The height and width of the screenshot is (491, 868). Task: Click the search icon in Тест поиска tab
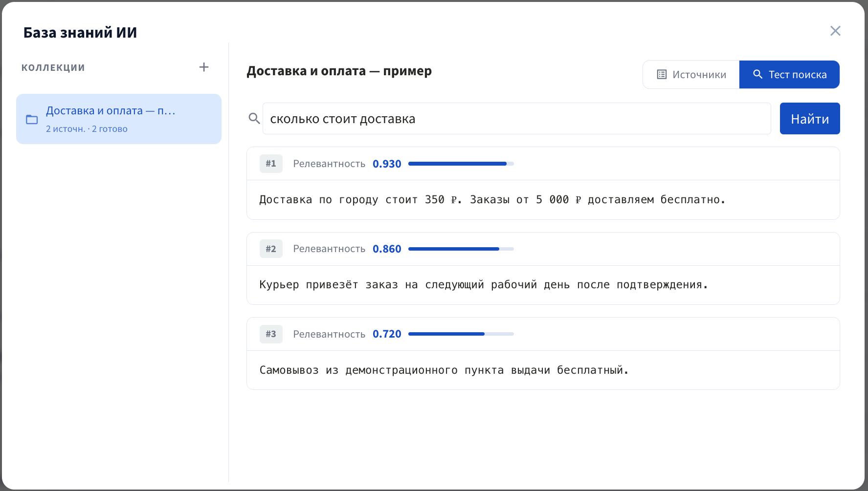pos(757,74)
